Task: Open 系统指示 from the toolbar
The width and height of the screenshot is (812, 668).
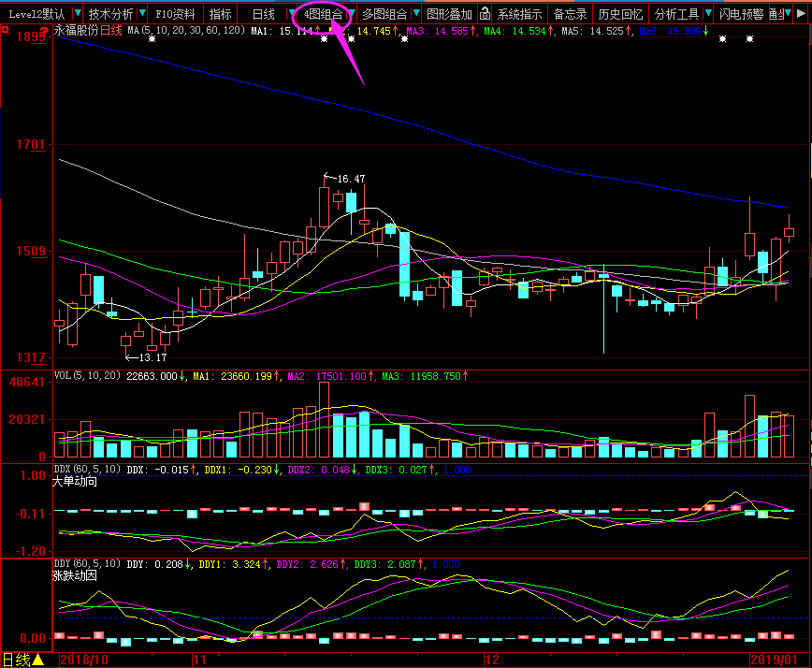Action: tap(519, 14)
